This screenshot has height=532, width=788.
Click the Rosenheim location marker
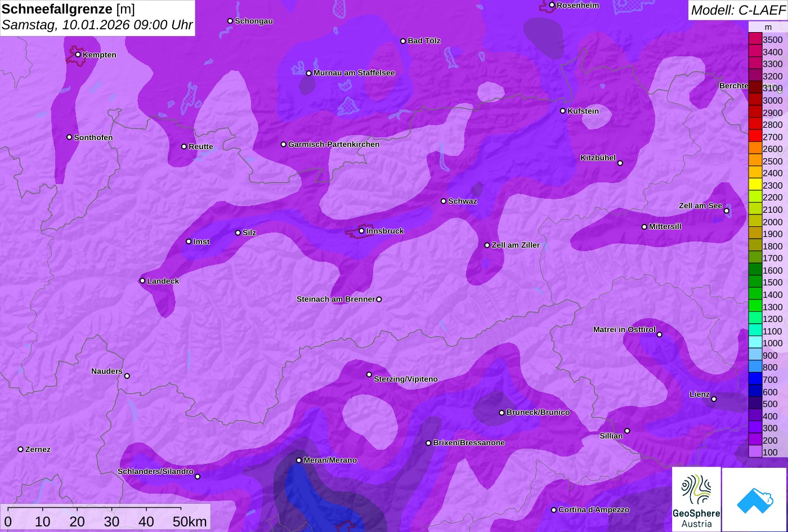[552, 5]
